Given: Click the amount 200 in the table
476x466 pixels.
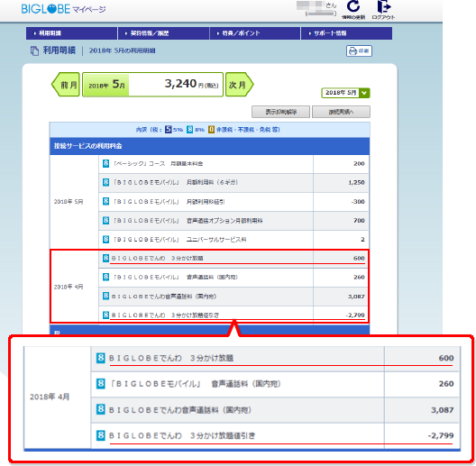Looking at the screenshot, I should 359,164.
